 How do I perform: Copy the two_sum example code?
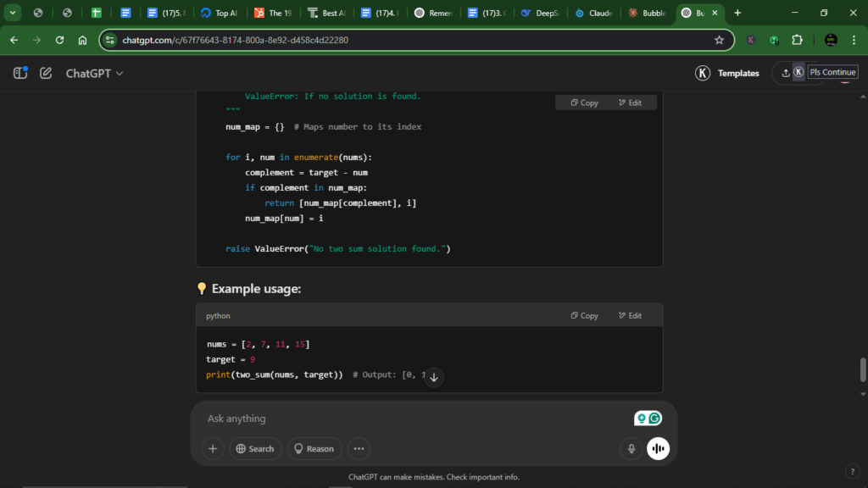point(584,314)
